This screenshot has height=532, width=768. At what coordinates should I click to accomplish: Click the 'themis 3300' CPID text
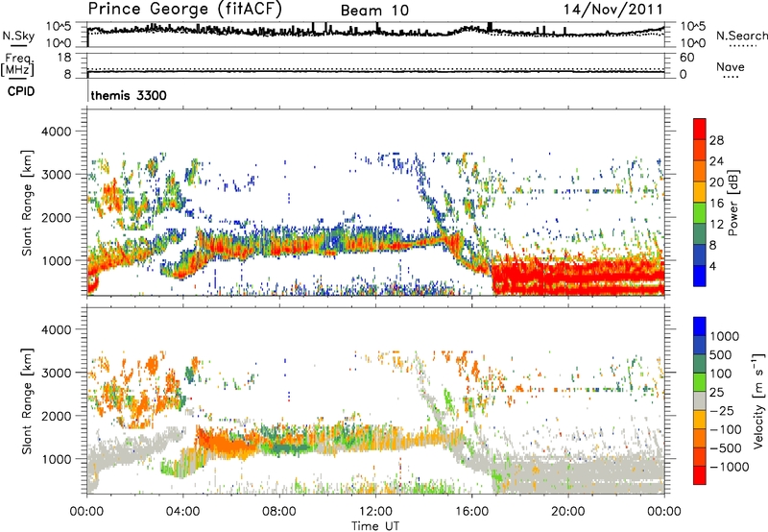(129, 95)
